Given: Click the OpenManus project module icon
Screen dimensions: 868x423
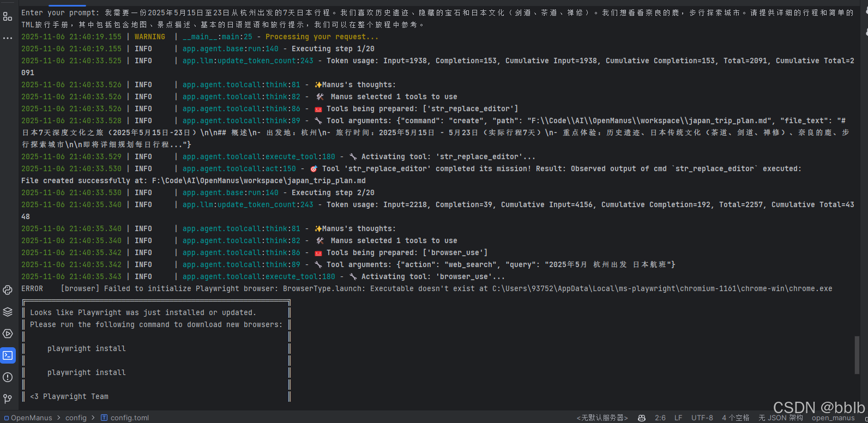Looking at the screenshot, I should [7, 418].
